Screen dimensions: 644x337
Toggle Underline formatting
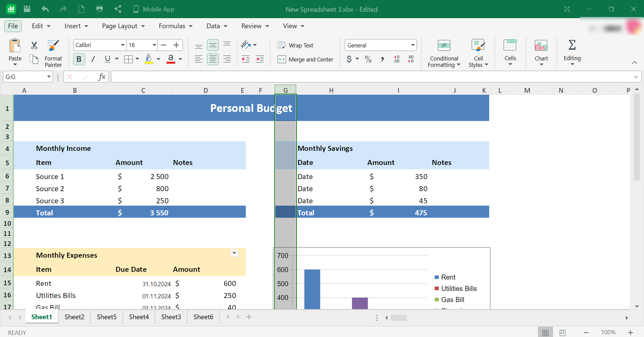point(107,59)
